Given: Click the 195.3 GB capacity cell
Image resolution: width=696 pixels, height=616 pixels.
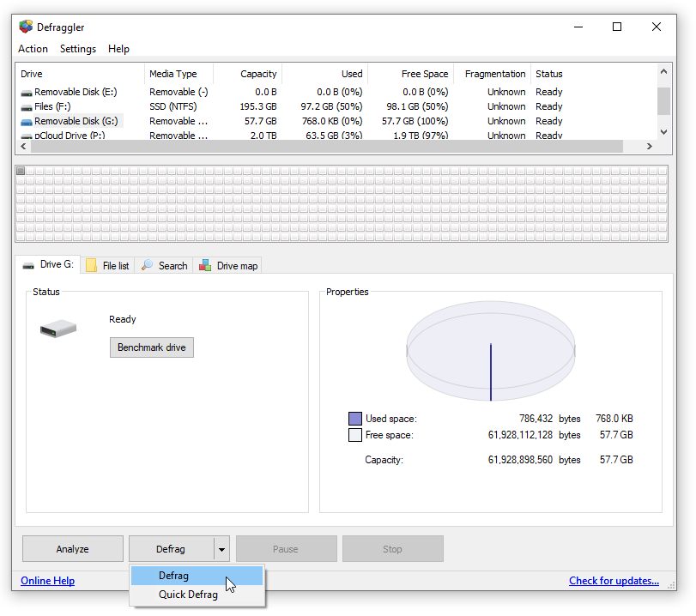Looking at the screenshot, I should tap(258, 106).
